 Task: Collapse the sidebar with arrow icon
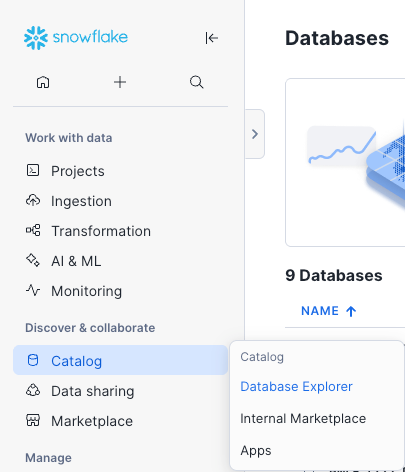[212, 38]
